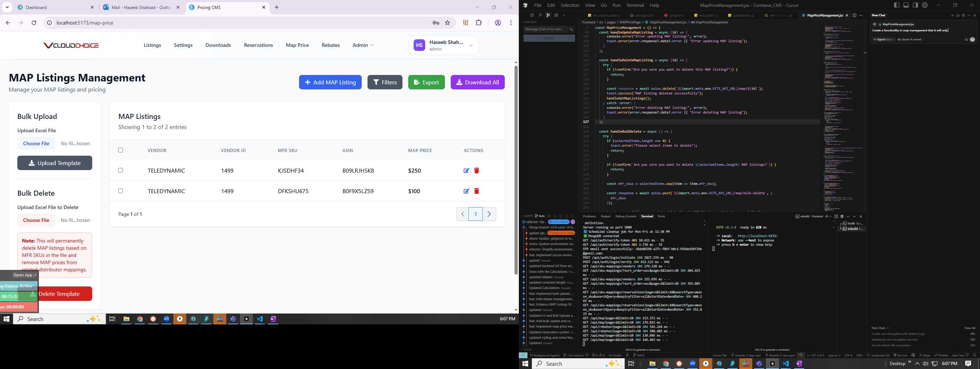The width and height of the screenshot is (980, 369).
Task: Open the Chrome profile avatar icon
Action: pyautogui.click(x=498, y=23)
